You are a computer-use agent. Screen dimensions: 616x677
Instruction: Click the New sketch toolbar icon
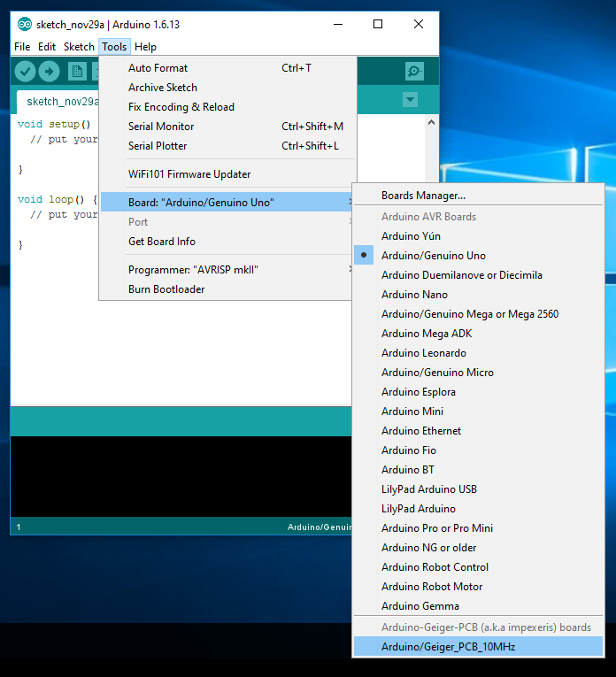pyautogui.click(x=77, y=72)
